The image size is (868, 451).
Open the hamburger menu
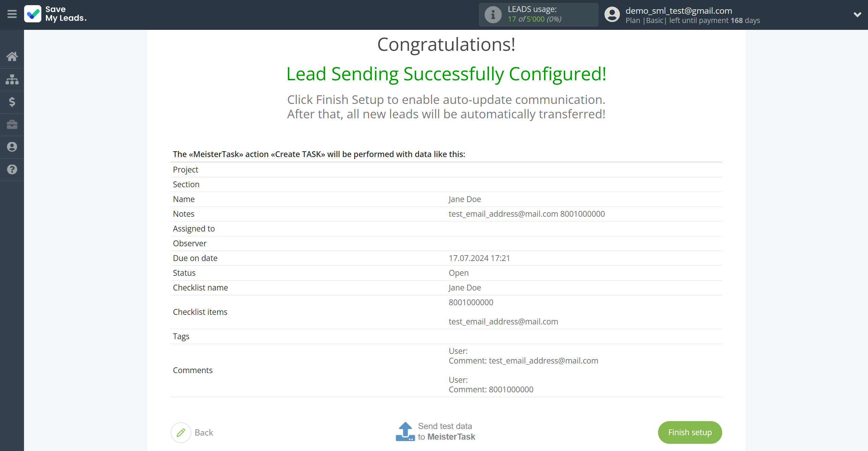tap(12, 14)
